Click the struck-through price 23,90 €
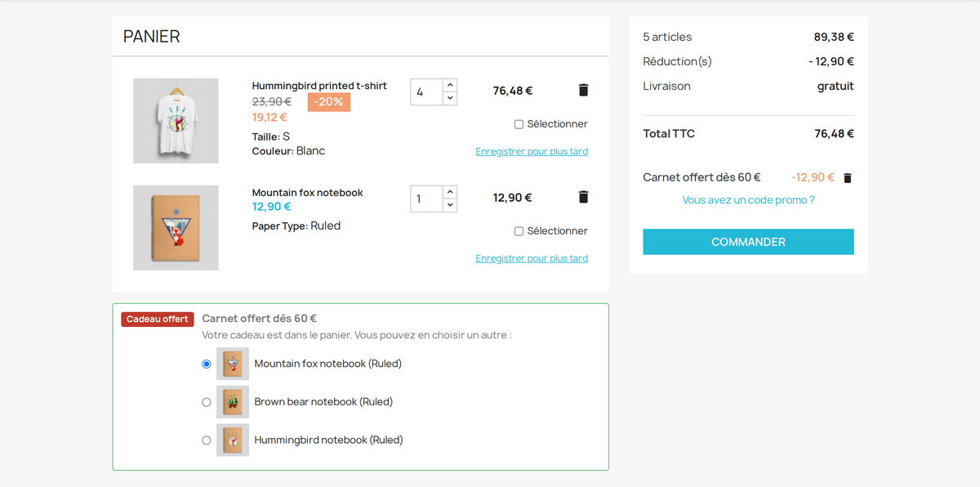Screen dimensions: 980x487 point(272,101)
